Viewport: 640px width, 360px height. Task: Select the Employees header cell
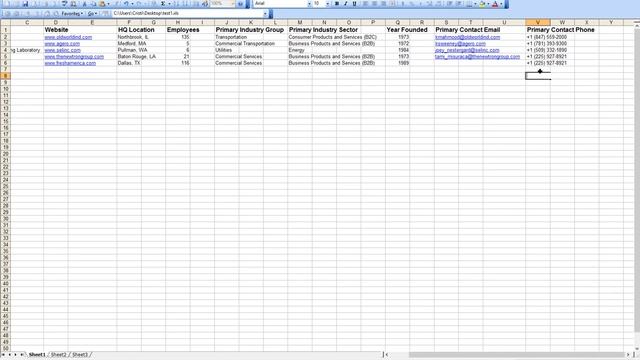pyautogui.click(x=183, y=30)
